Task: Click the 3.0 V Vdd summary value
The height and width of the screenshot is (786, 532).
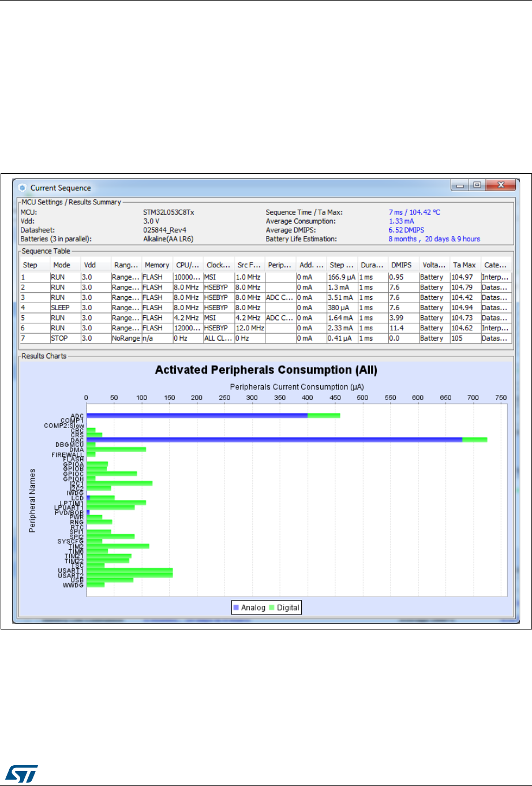Action: [x=151, y=221]
